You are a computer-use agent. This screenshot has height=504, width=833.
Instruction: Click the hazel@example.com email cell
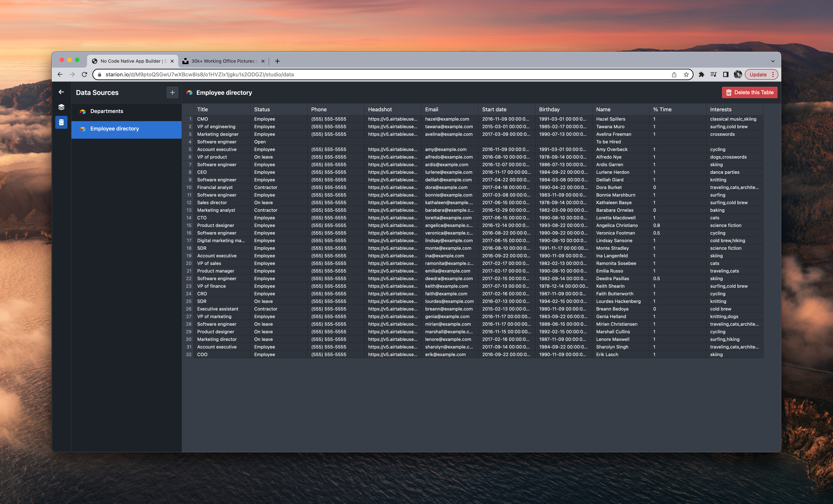450,119
